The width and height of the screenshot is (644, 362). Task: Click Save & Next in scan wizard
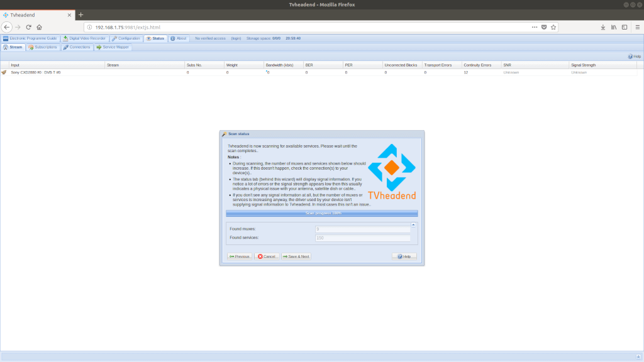[x=296, y=256]
